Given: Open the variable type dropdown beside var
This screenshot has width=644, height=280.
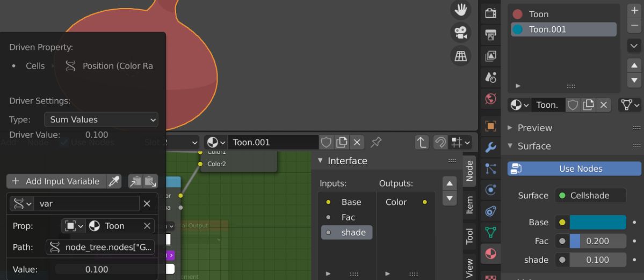Looking at the screenshot, I should [21, 203].
